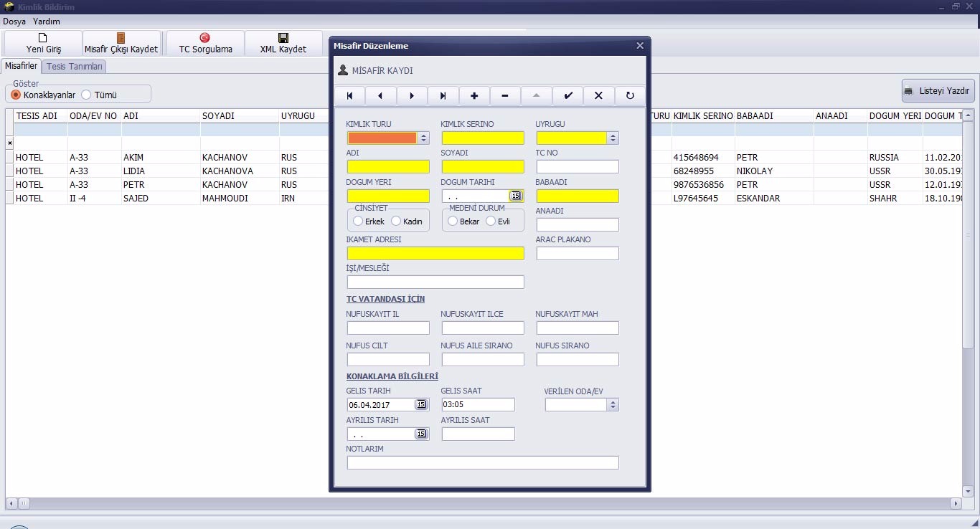Click the NOTLARIM text field

point(482,463)
